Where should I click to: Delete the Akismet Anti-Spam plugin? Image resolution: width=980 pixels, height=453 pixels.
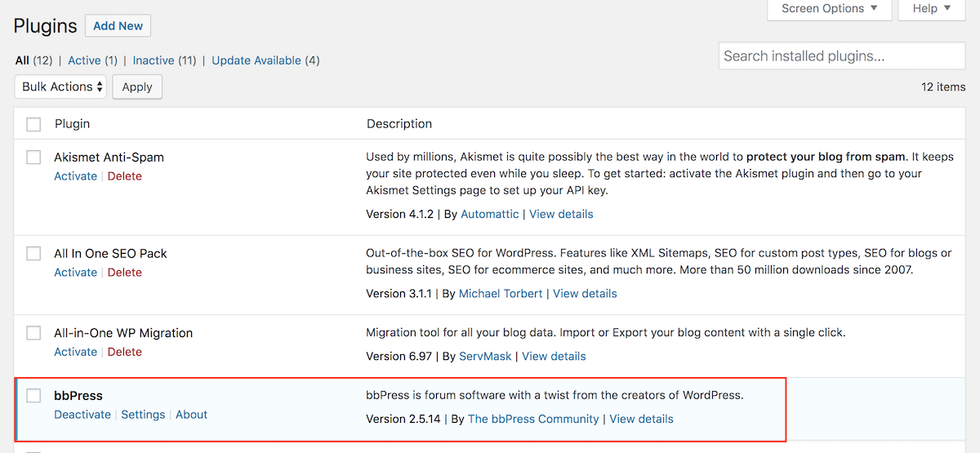click(x=125, y=176)
